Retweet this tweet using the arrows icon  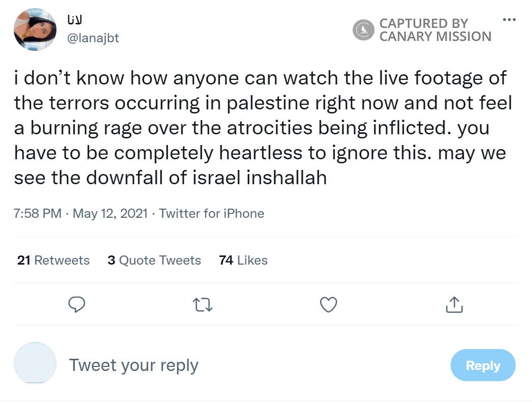coord(203,304)
